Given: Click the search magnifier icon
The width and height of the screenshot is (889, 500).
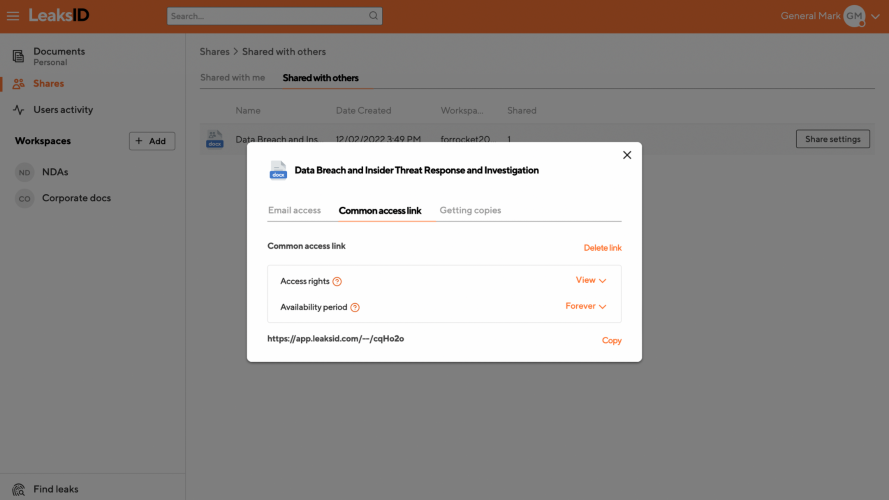Looking at the screenshot, I should tap(373, 16).
